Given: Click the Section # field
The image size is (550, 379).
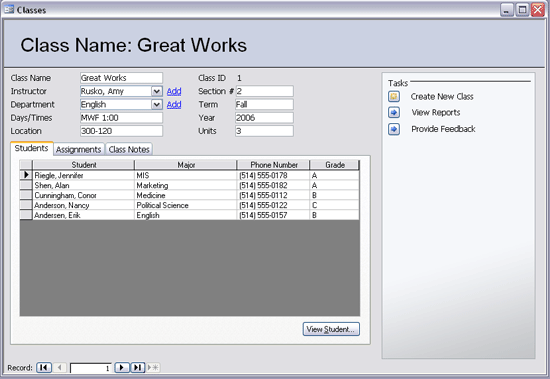Looking at the screenshot, I should (x=264, y=91).
